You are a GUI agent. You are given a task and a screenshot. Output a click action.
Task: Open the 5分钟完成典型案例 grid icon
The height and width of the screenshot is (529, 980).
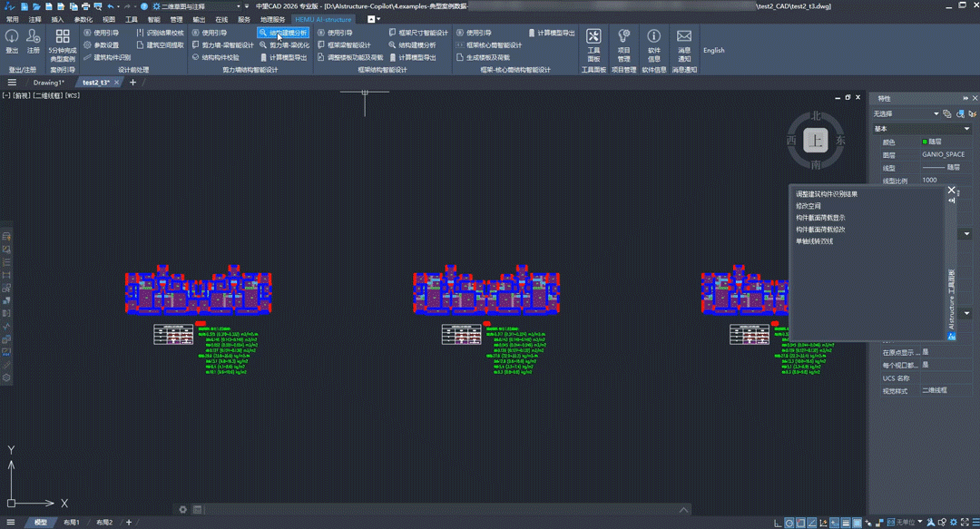click(63, 37)
